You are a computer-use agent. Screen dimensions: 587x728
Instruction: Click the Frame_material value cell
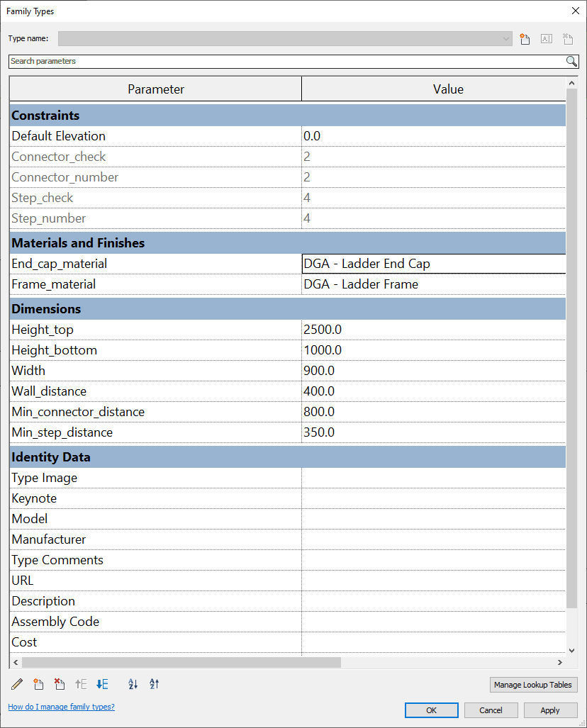434,284
